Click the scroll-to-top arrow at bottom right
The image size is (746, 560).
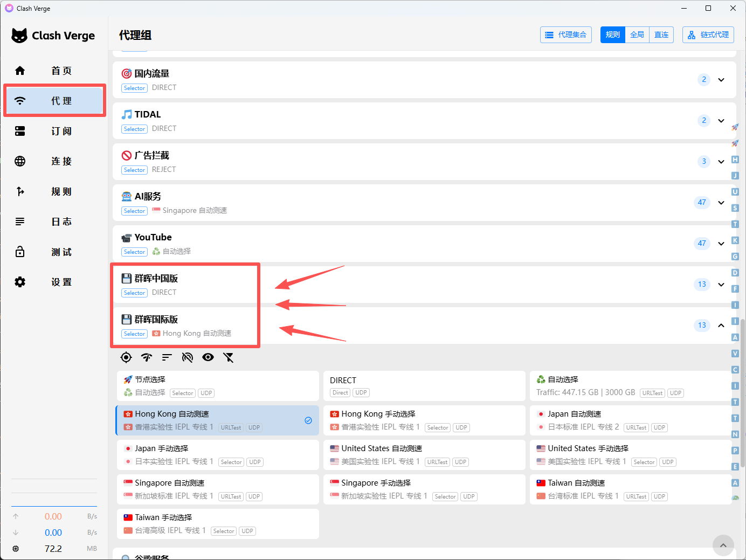click(x=723, y=545)
